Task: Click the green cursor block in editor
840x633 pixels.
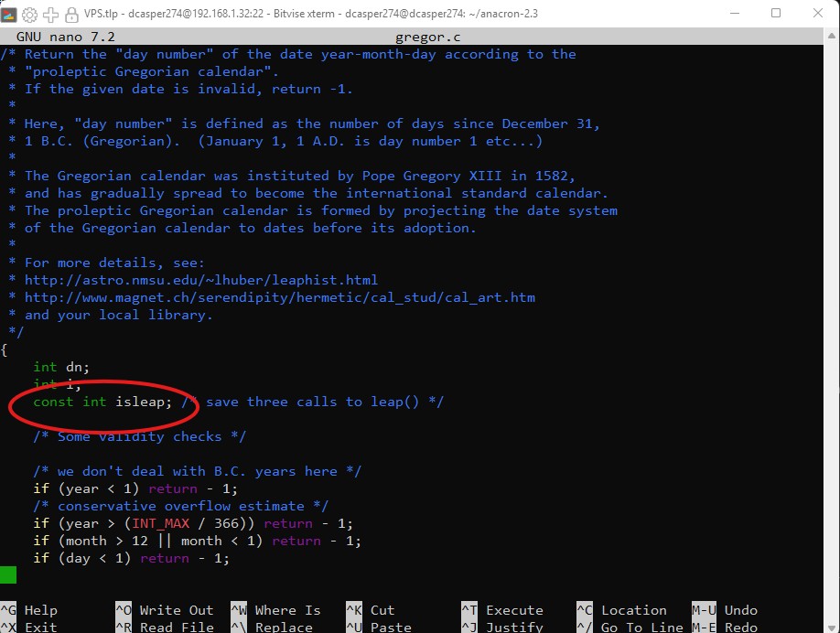Action: click(8, 574)
